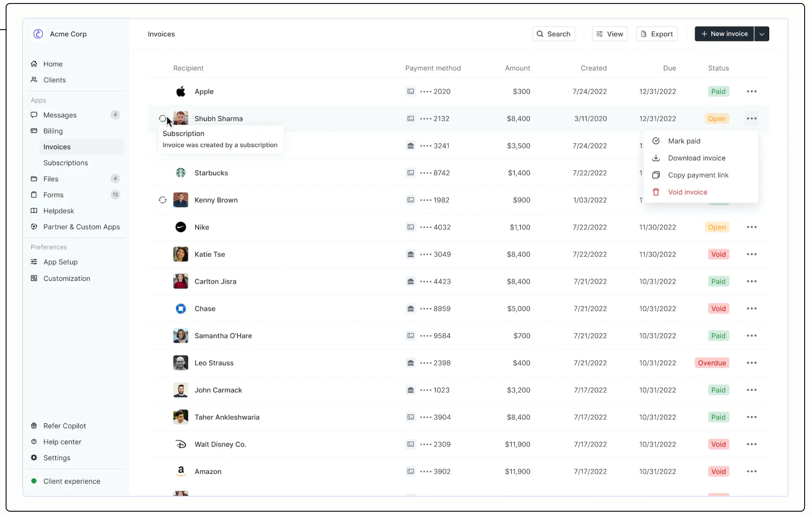Screen dimensions: 812x516
Task: Select Void invoice from the context menu
Action: [x=687, y=192]
